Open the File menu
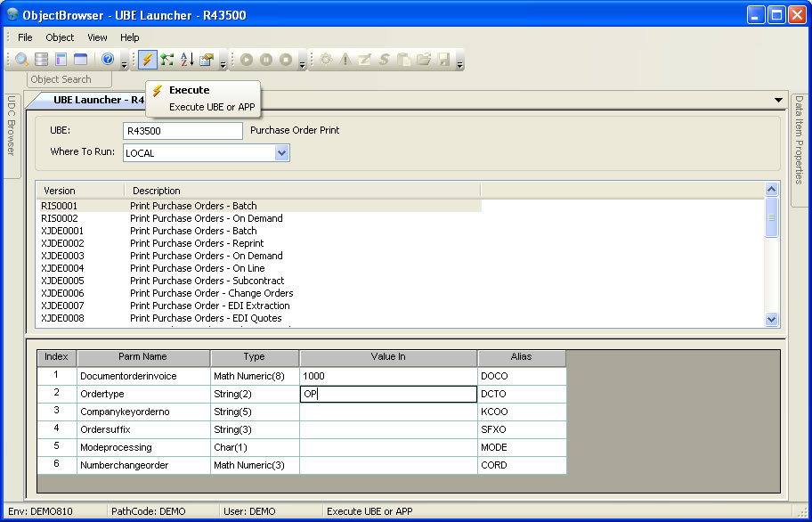 (25, 37)
